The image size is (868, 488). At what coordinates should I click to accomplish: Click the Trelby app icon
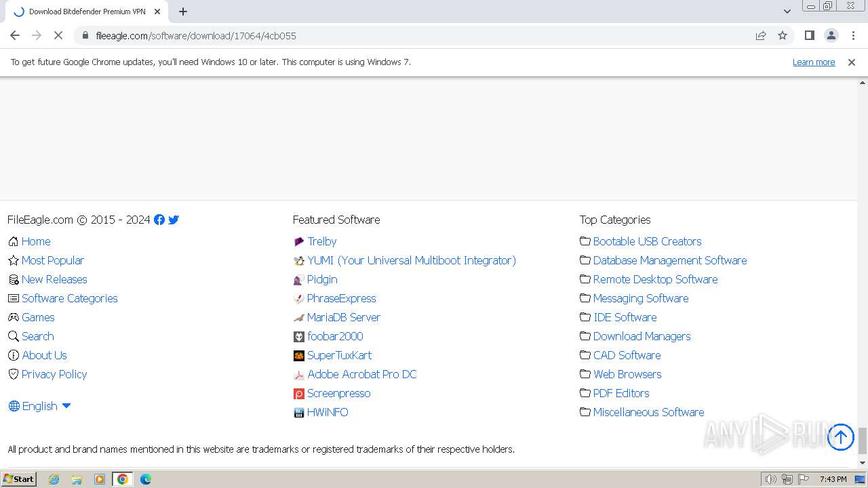(298, 241)
